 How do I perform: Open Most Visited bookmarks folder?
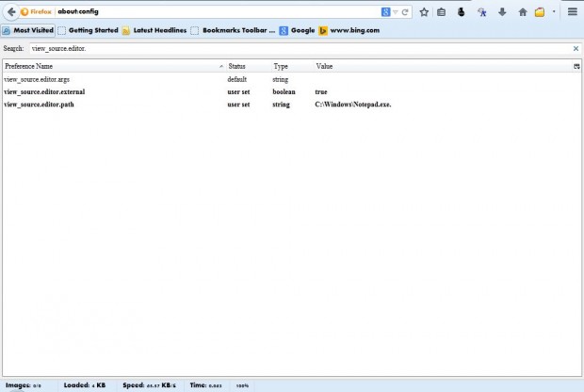coord(28,30)
